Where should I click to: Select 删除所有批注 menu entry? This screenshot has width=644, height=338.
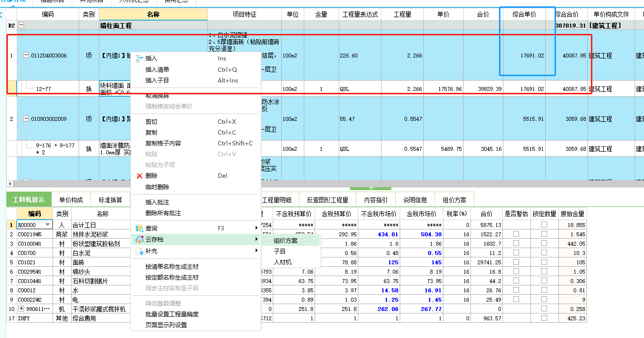tap(195, 213)
